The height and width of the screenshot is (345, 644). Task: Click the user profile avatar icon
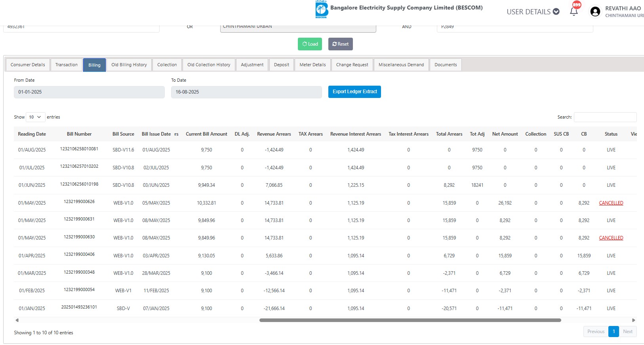[x=595, y=11]
